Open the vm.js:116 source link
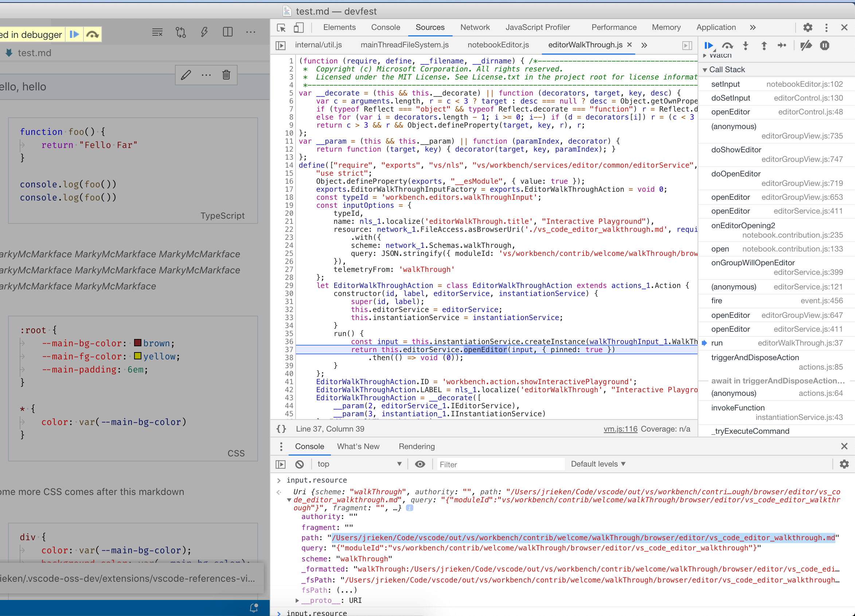 (620, 429)
